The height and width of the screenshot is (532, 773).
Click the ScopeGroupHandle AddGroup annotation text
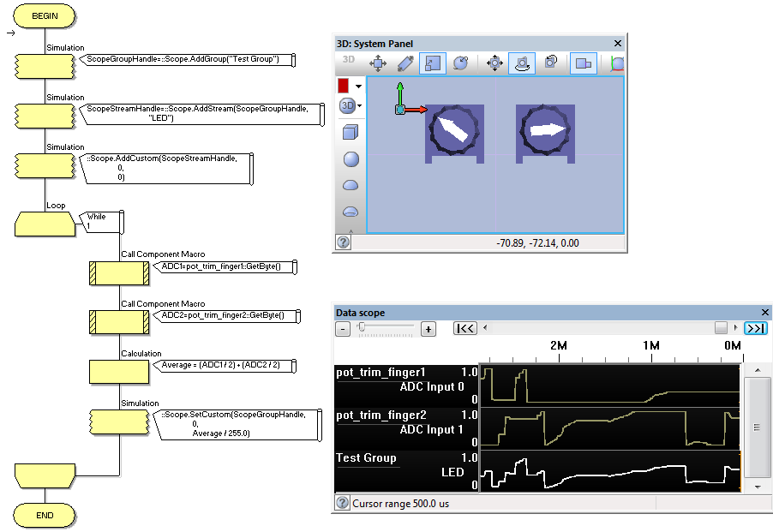pos(183,59)
